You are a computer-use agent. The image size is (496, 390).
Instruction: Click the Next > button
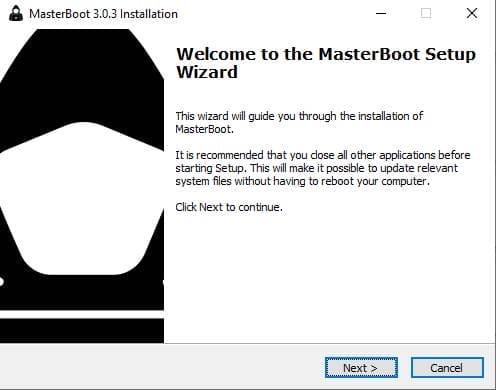click(x=361, y=368)
